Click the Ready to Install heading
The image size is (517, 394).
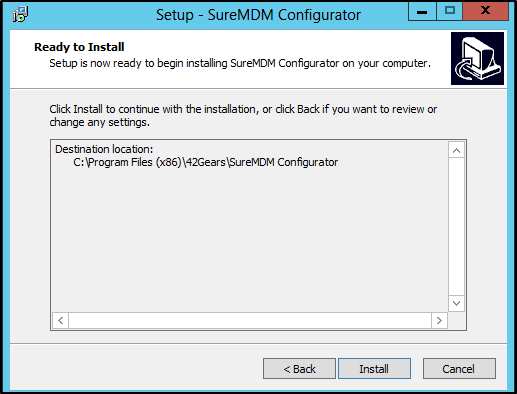[x=79, y=47]
